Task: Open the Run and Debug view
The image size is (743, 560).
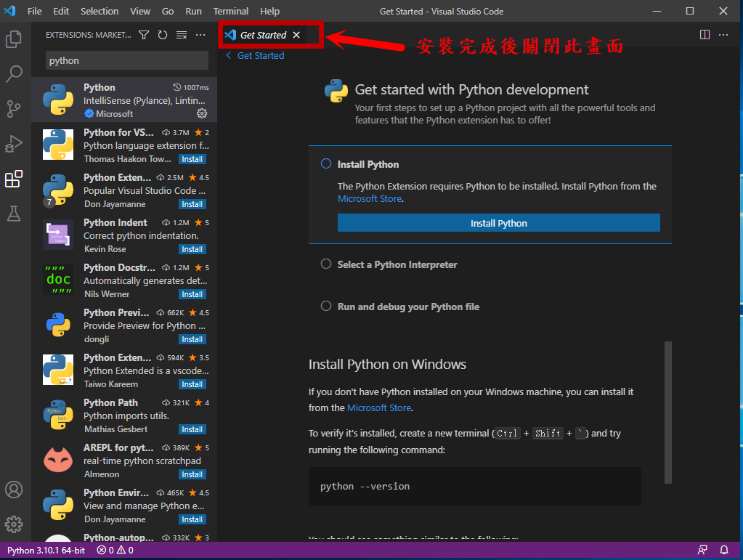Action: [x=14, y=144]
